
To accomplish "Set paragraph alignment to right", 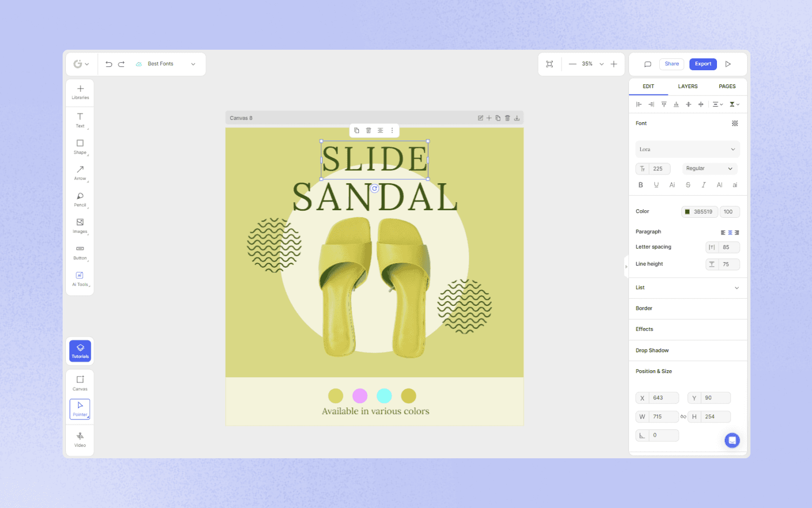I will point(736,232).
